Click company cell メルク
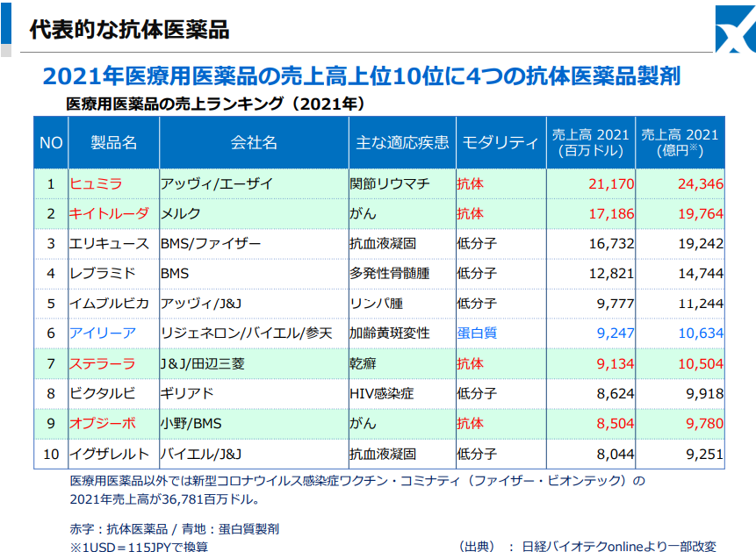Screen dimensions: 756x552 click(x=181, y=213)
